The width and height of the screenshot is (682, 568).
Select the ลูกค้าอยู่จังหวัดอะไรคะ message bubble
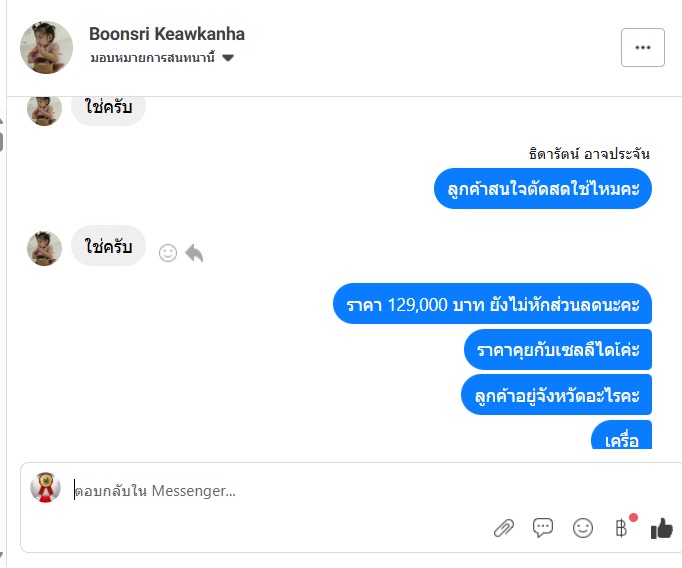[x=557, y=397]
